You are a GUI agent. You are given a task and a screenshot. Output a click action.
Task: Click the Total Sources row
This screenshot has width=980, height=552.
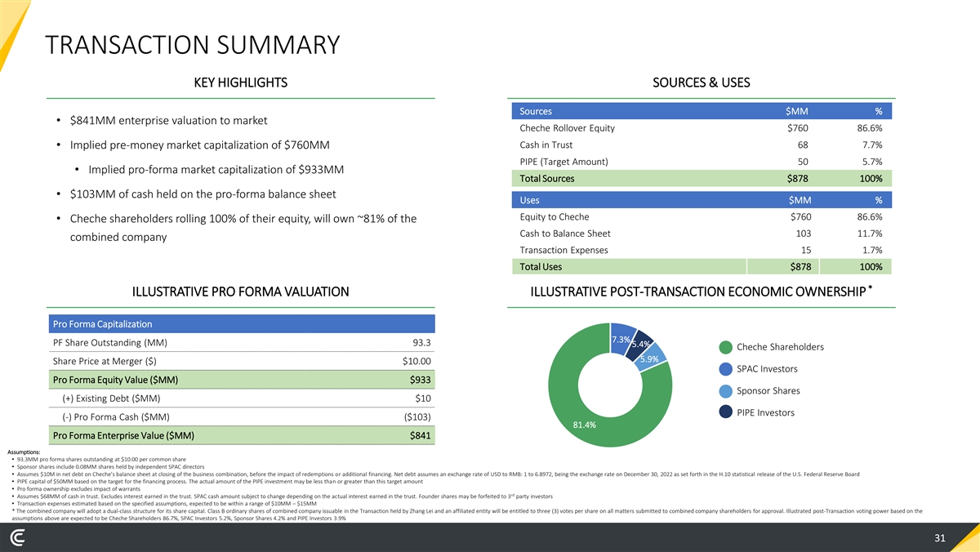pyautogui.click(x=701, y=178)
